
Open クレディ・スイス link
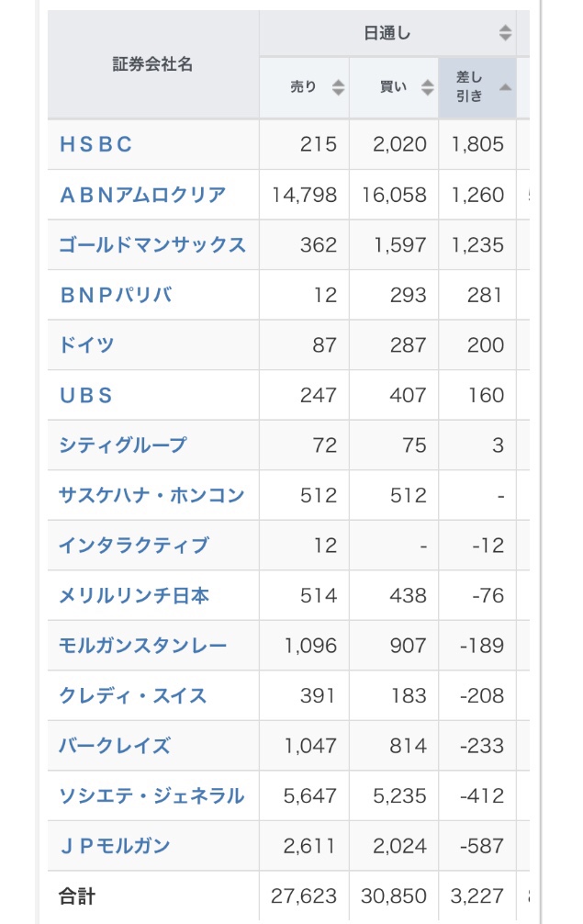(x=133, y=695)
